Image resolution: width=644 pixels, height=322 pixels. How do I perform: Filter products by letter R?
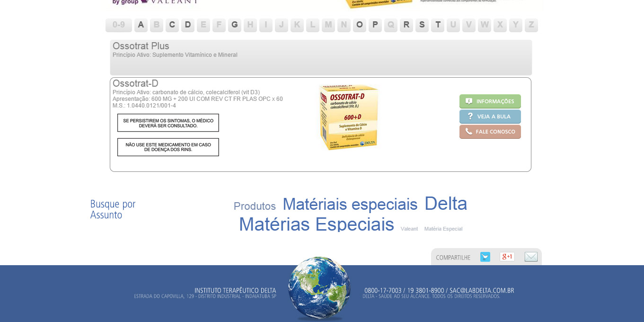click(x=406, y=25)
